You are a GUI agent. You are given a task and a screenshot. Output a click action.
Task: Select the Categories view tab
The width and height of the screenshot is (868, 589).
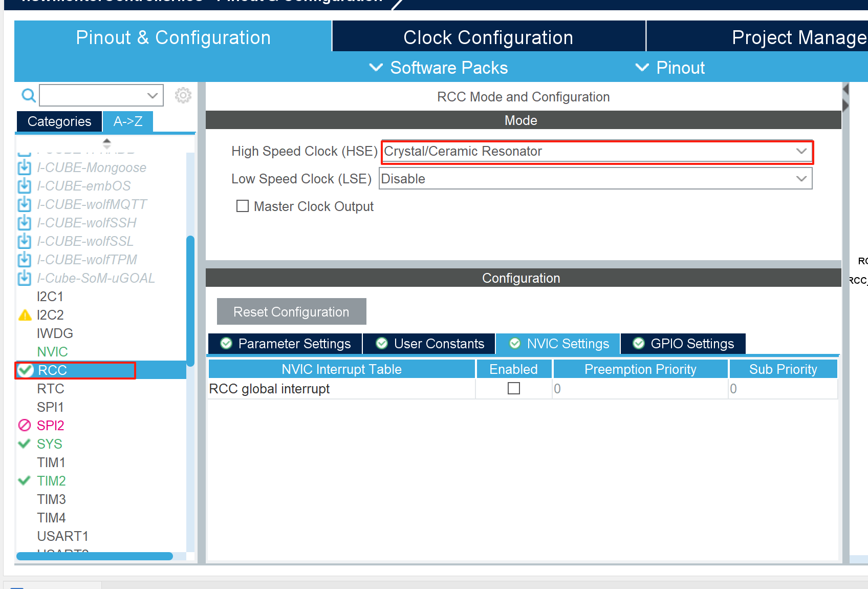59,121
